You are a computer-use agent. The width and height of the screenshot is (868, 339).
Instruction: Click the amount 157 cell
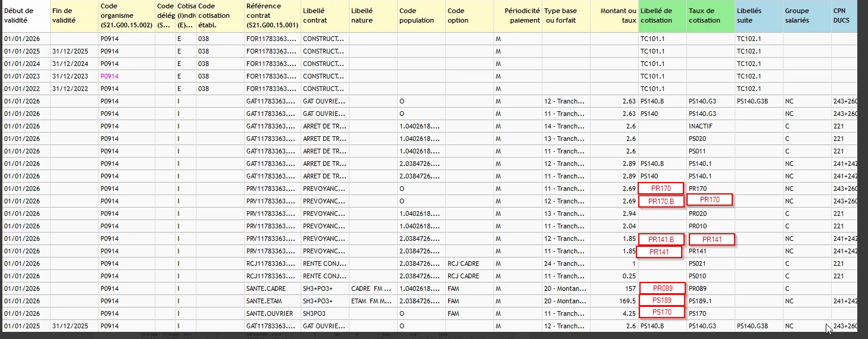(614, 288)
